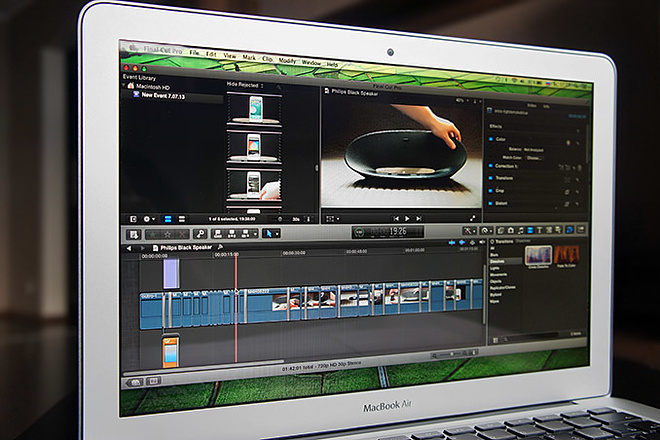Open the Modify menu
This screenshot has width=660, height=440.
287,61
